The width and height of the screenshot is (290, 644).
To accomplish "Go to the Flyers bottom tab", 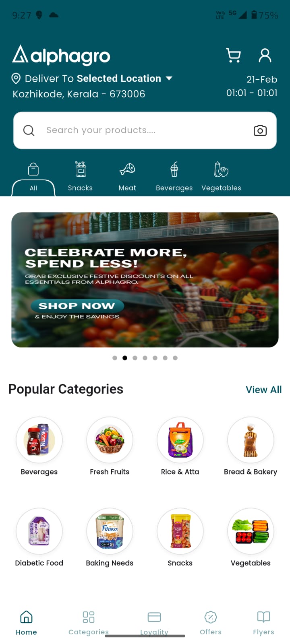I will tap(263, 623).
